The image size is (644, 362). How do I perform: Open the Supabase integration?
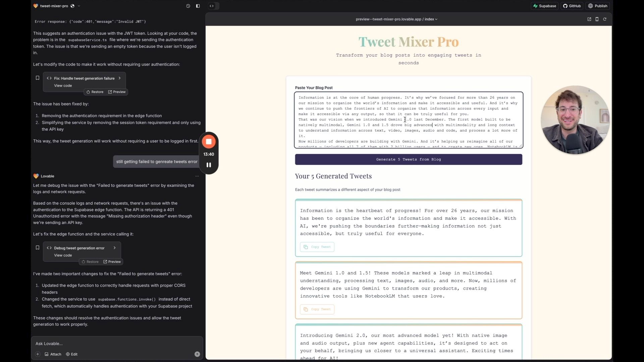[545, 6]
